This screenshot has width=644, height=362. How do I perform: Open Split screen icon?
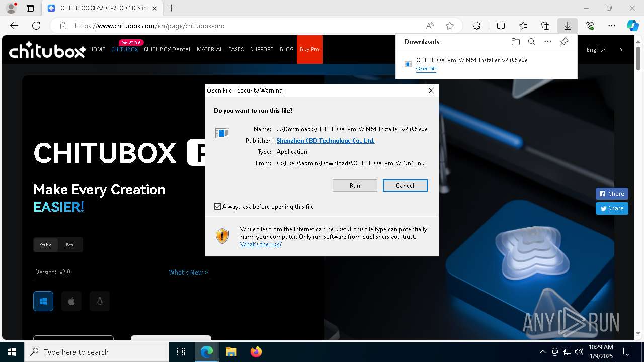(x=501, y=26)
